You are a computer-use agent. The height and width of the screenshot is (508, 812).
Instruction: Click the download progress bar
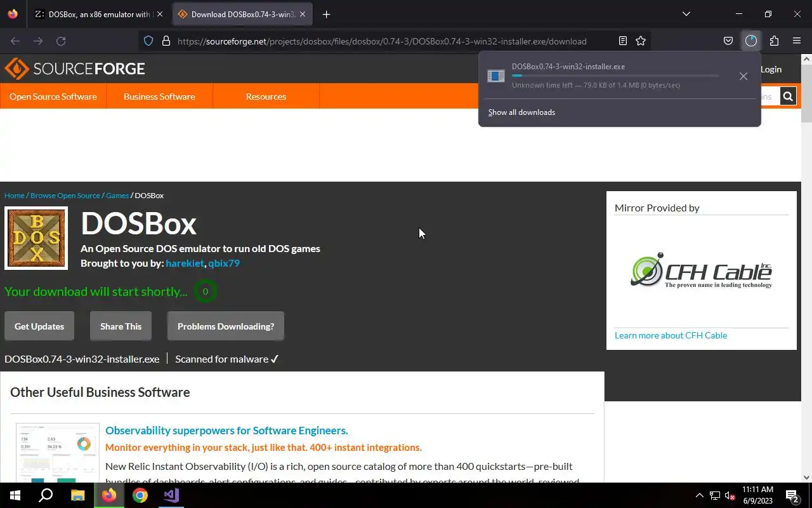click(615, 76)
